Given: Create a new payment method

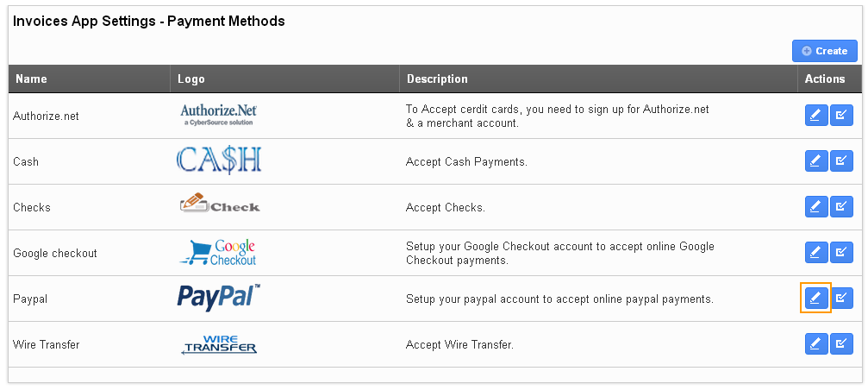Looking at the screenshot, I should [x=824, y=51].
